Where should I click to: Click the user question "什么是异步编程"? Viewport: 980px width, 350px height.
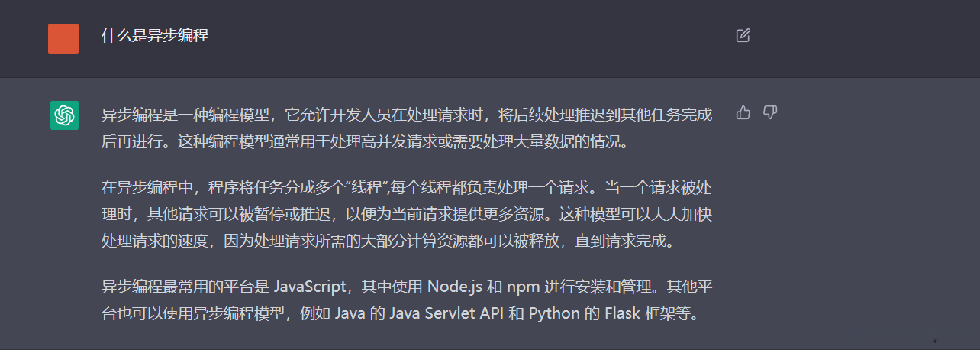tap(155, 36)
